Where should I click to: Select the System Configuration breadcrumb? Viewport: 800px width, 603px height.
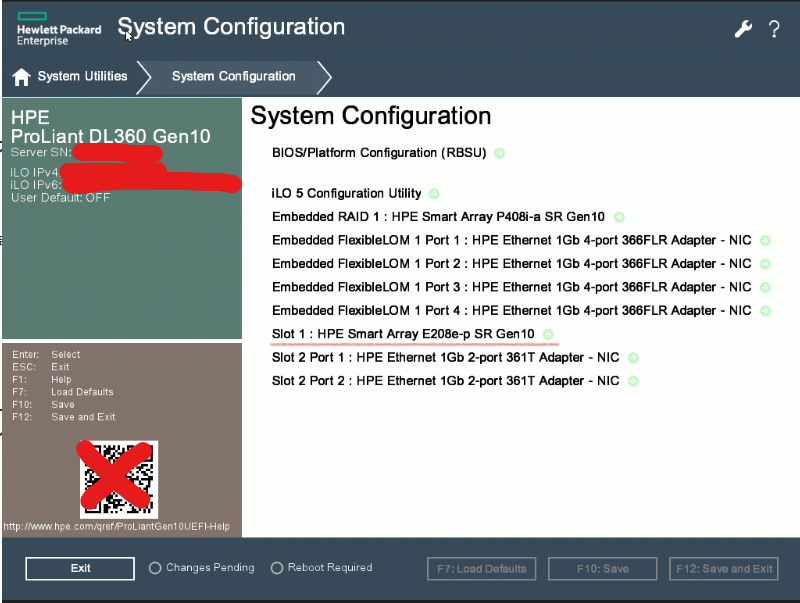click(x=234, y=77)
